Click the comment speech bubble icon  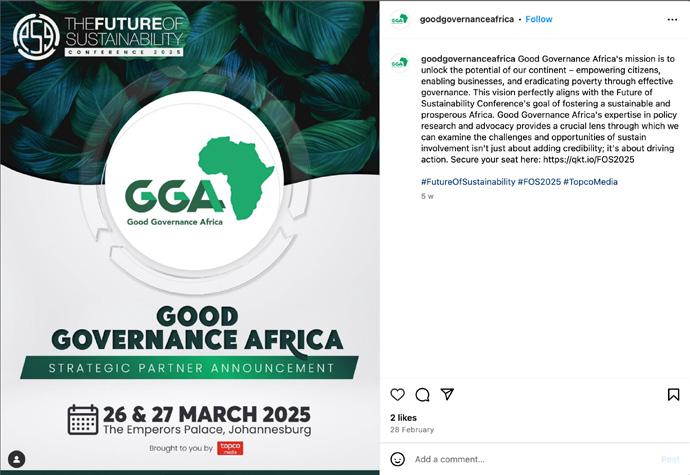(x=423, y=394)
